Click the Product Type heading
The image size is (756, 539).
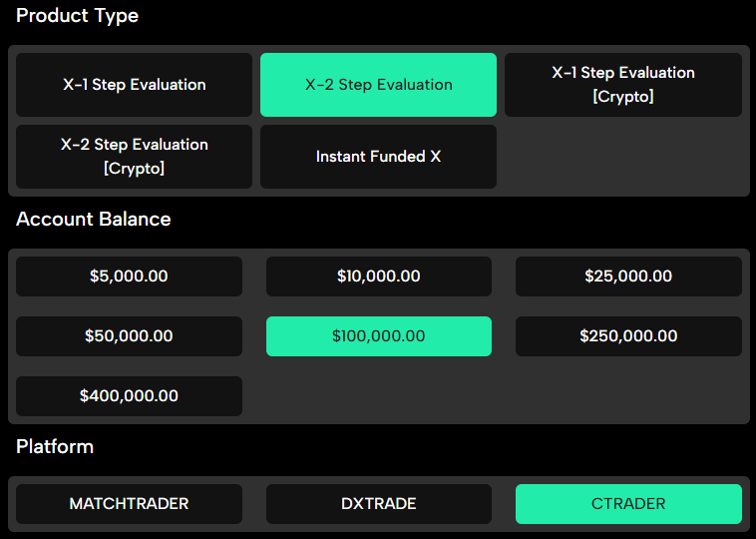77,16
